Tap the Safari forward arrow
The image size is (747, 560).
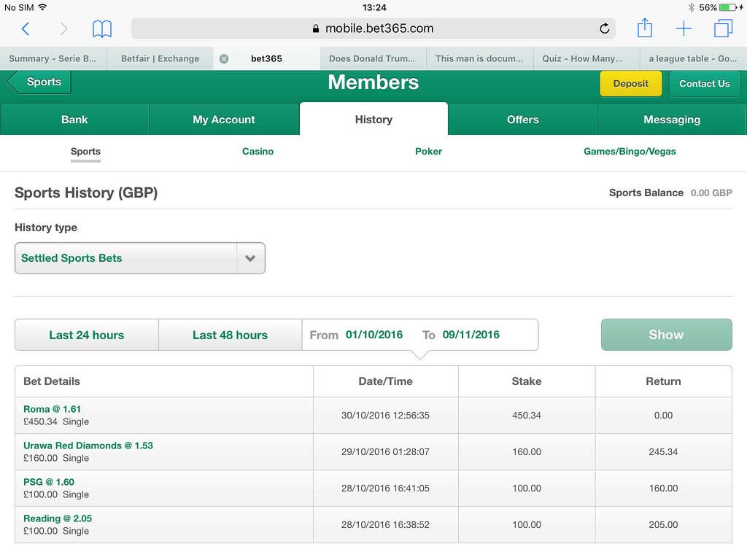pos(63,29)
